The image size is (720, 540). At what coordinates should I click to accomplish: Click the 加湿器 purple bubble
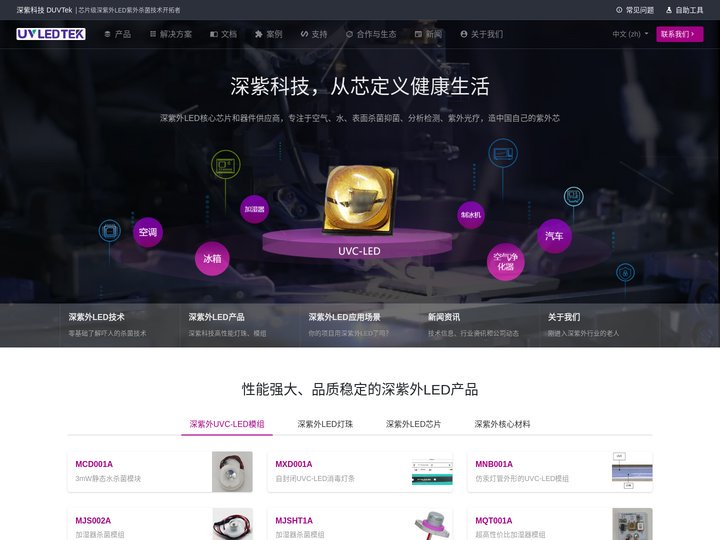(254, 209)
